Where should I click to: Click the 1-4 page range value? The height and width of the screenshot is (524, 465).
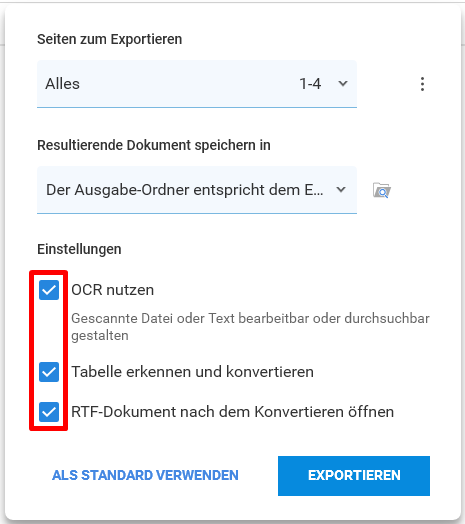point(310,84)
